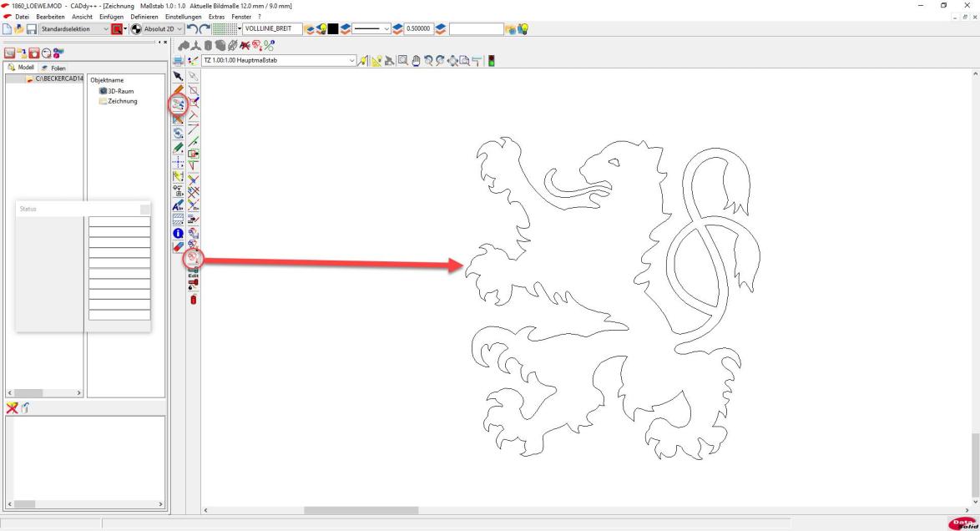This screenshot has width=980, height=531.
Task: Close the left side panel
Action: point(165,43)
